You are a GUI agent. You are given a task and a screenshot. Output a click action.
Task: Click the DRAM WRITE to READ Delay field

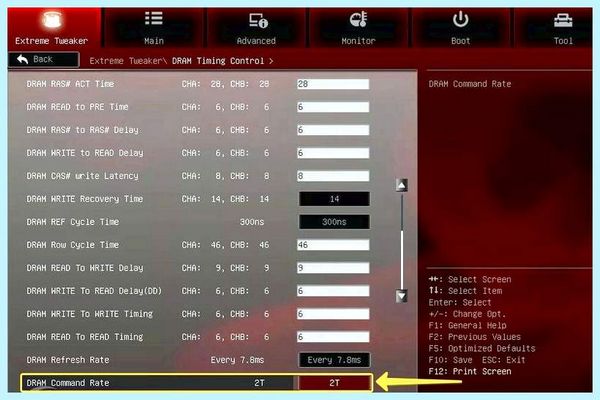pyautogui.click(x=333, y=153)
